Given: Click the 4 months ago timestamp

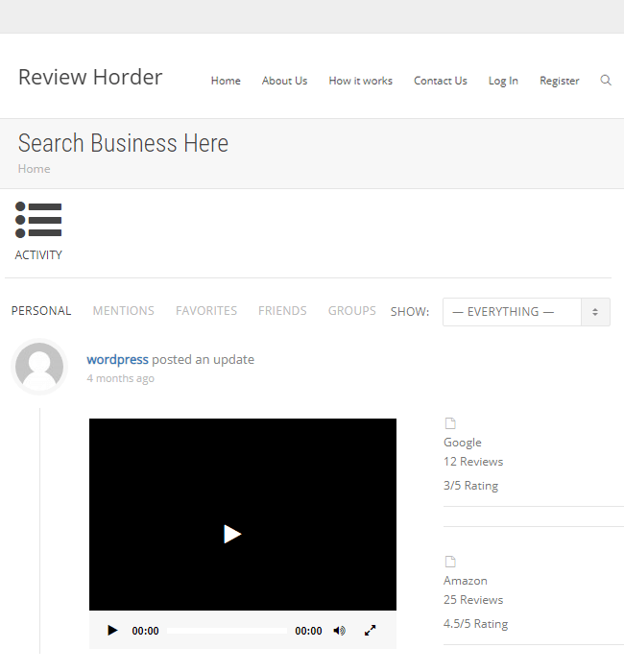Looking at the screenshot, I should click(120, 378).
